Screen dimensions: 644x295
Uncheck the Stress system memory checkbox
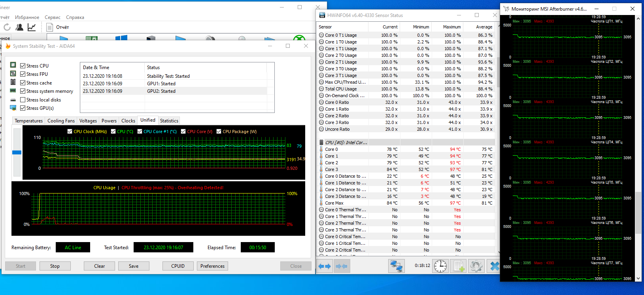coord(23,91)
